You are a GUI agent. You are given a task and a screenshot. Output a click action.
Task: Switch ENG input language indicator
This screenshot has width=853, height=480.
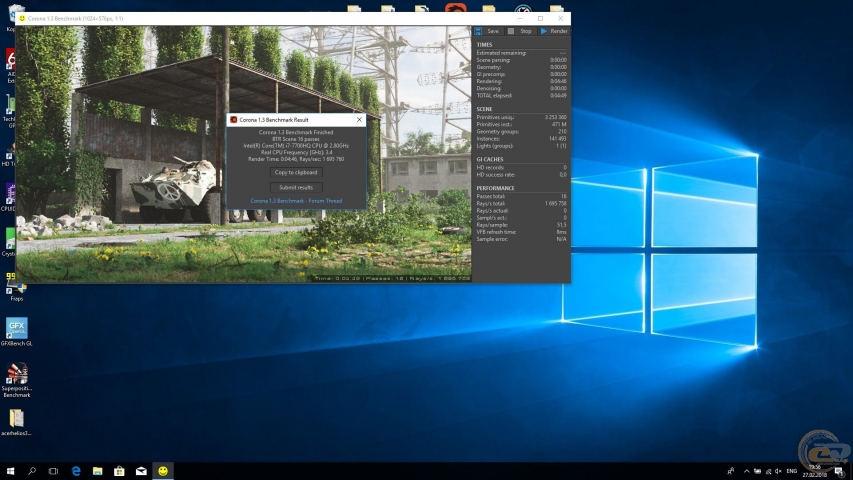pyautogui.click(x=792, y=471)
